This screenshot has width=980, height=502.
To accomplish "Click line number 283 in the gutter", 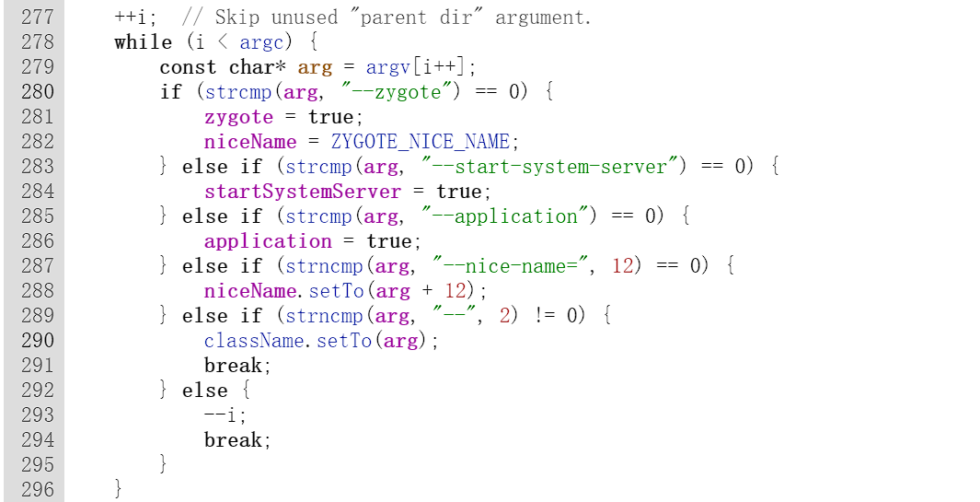I will click(38, 167).
